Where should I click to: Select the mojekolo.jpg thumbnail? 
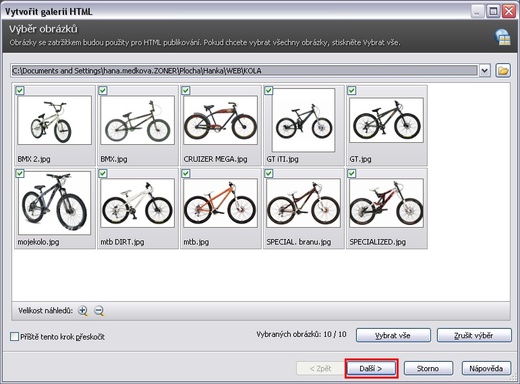point(54,203)
